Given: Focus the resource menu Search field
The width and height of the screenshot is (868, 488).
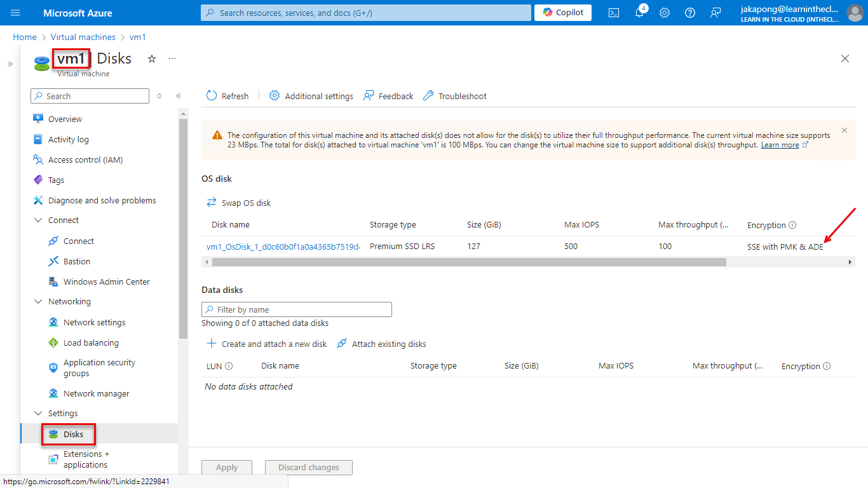Looking at the screenshot, I should pos(90,96).
